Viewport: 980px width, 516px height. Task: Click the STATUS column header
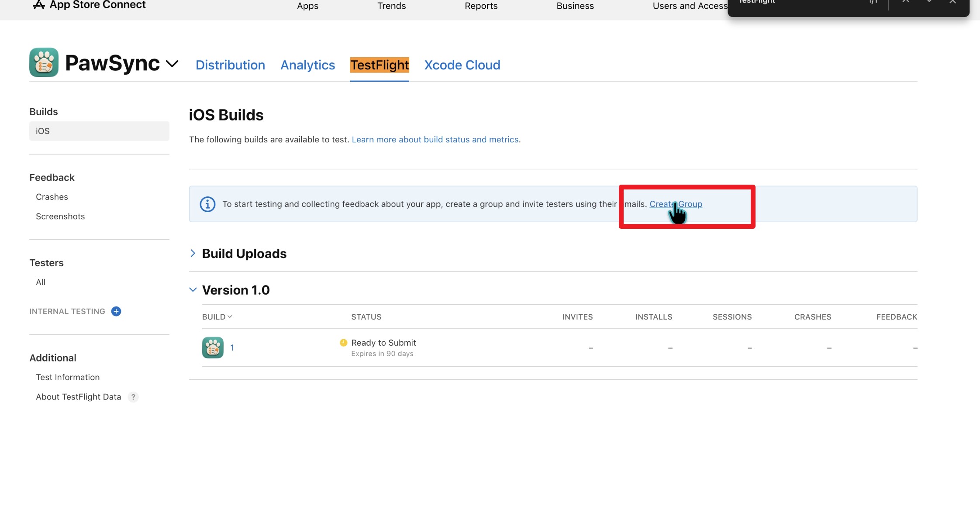[x=366, y=317]
